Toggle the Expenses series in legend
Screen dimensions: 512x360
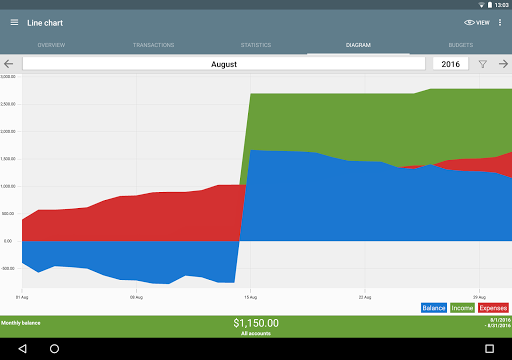(493, 308)
